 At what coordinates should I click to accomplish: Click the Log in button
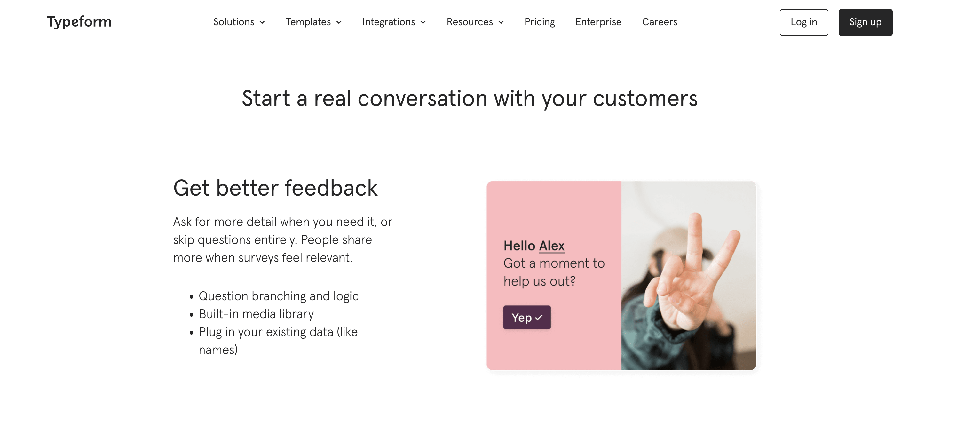[x=803, y=22]
